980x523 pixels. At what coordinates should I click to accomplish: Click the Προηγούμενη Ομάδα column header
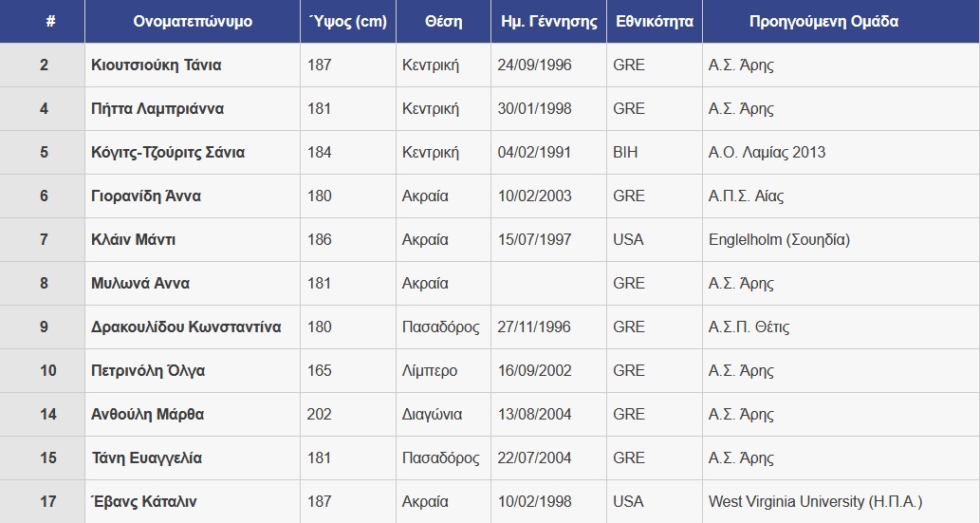(x=823, y=21)
